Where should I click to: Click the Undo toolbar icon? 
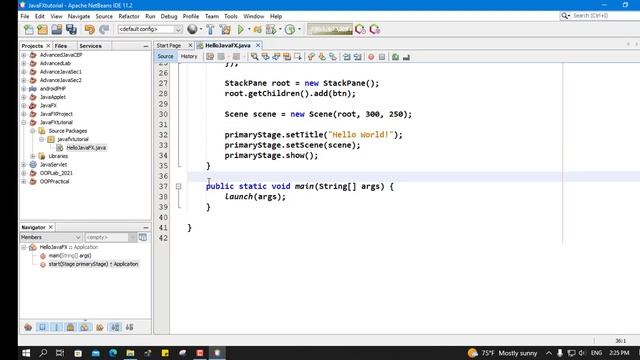89,29
